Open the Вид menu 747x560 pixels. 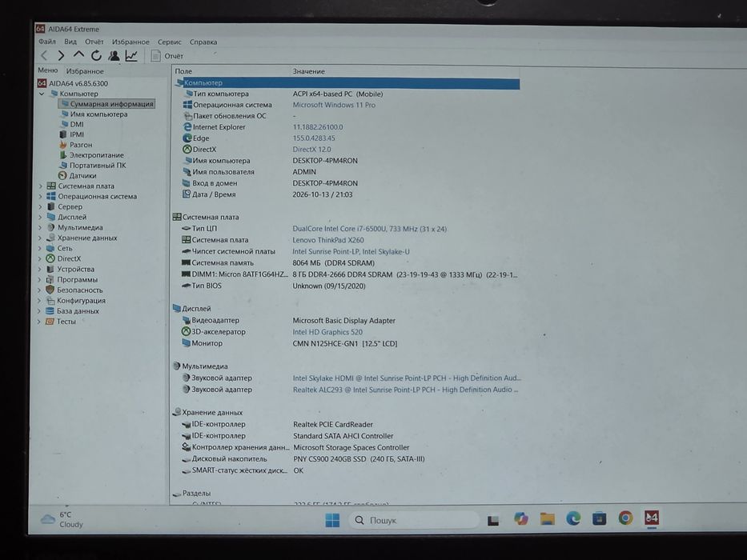coord(70,42)
